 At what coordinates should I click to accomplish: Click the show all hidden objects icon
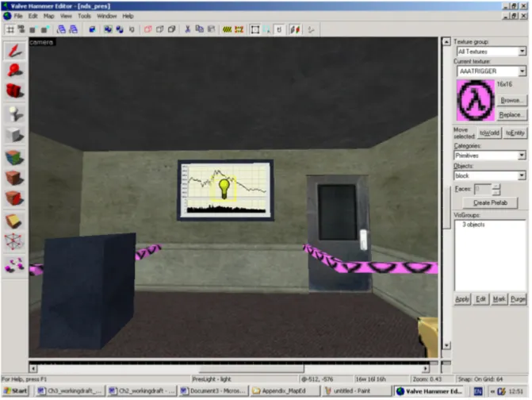point(172,30)
